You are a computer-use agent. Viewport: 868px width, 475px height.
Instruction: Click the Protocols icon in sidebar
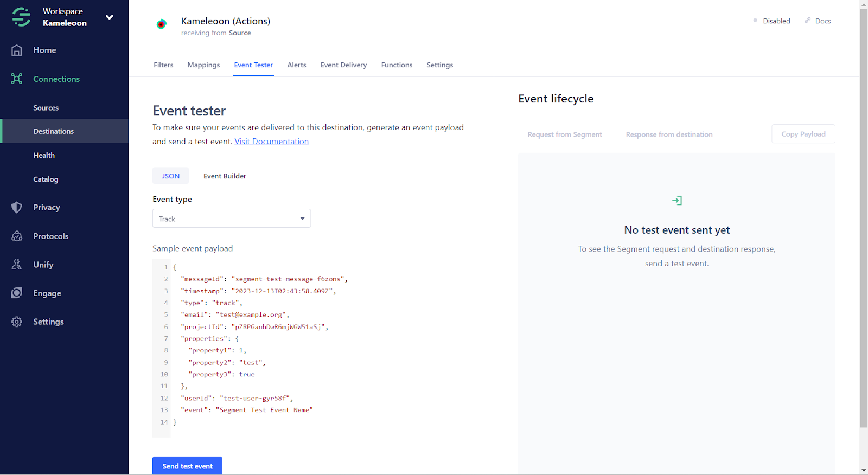(17, 236)
